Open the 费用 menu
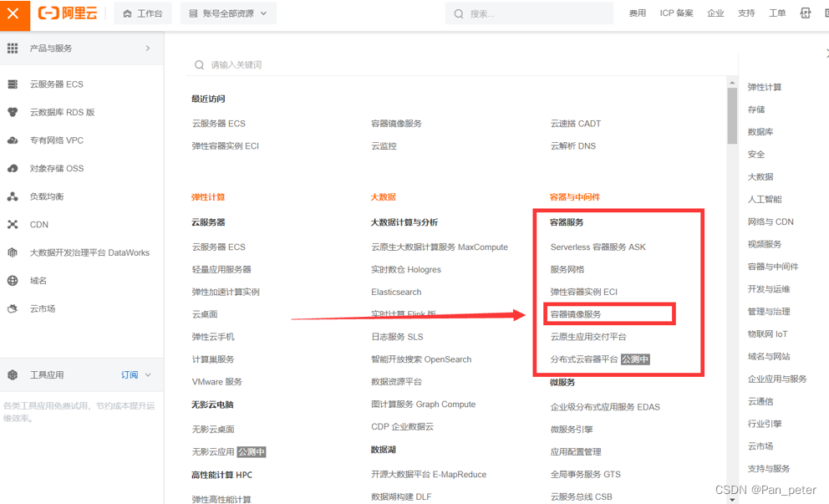The image size is (829, 504). click(637, 13)
